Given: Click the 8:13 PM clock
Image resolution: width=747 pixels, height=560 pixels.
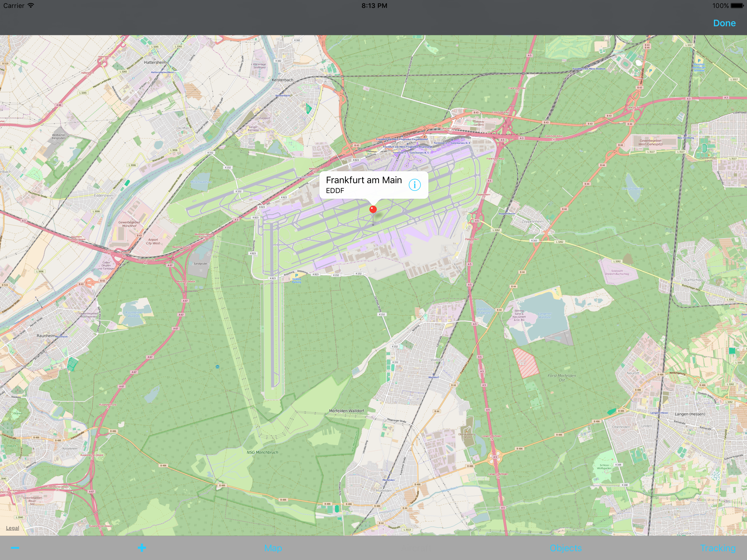Looking at the screenshot, I should [x=374, y=6].
